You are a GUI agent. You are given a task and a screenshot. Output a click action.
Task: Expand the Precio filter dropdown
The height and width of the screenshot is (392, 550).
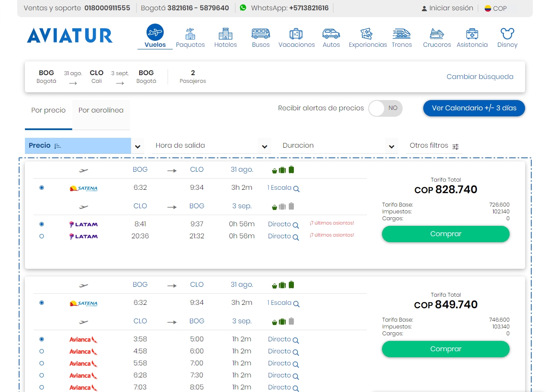tap(137, 146)
